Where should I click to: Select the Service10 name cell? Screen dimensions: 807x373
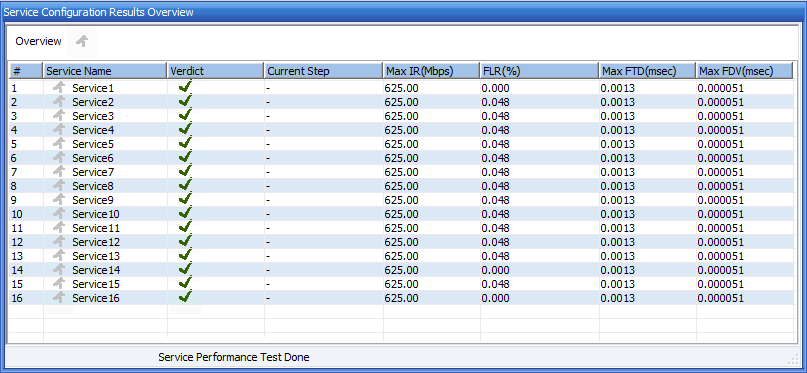[x=96, y=214]
